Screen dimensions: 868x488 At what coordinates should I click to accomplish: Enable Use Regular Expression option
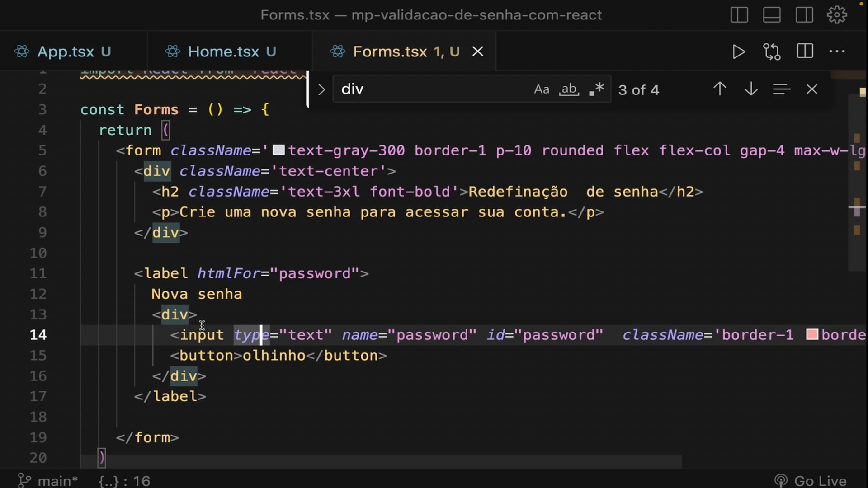pos(597,89)
